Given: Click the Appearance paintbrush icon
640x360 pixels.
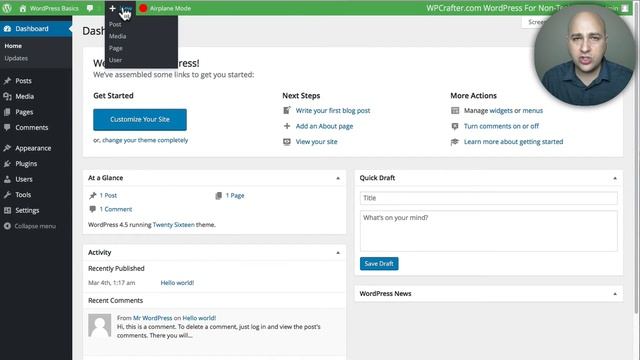Looking at the screenshot, I should pos(7,148).
